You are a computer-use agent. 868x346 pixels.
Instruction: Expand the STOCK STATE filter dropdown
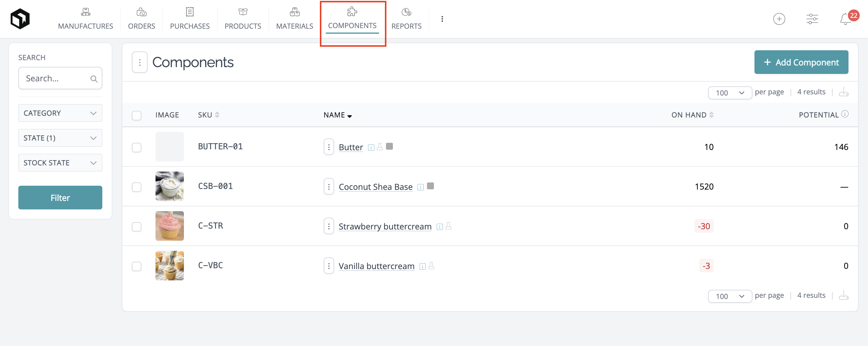point(60,163)
